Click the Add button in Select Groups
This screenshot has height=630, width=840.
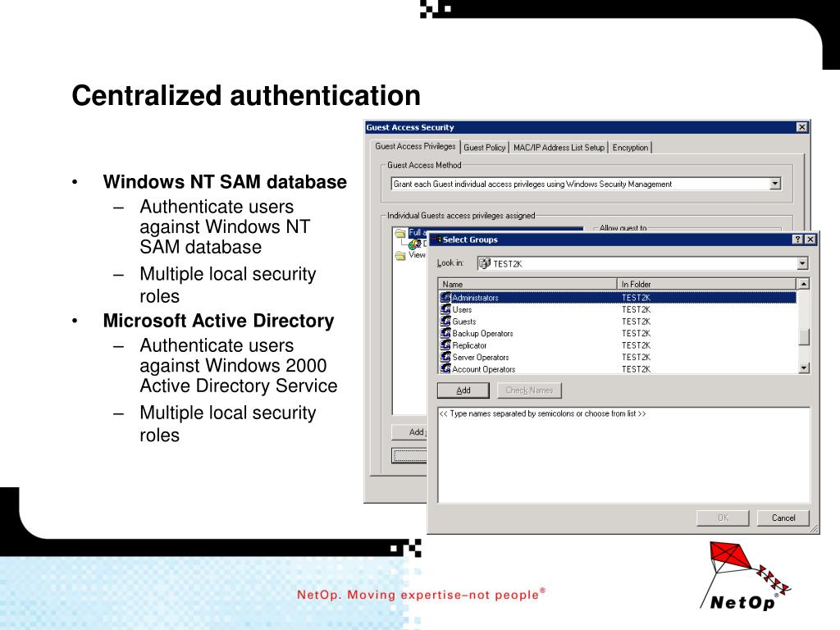click(463, 390)
